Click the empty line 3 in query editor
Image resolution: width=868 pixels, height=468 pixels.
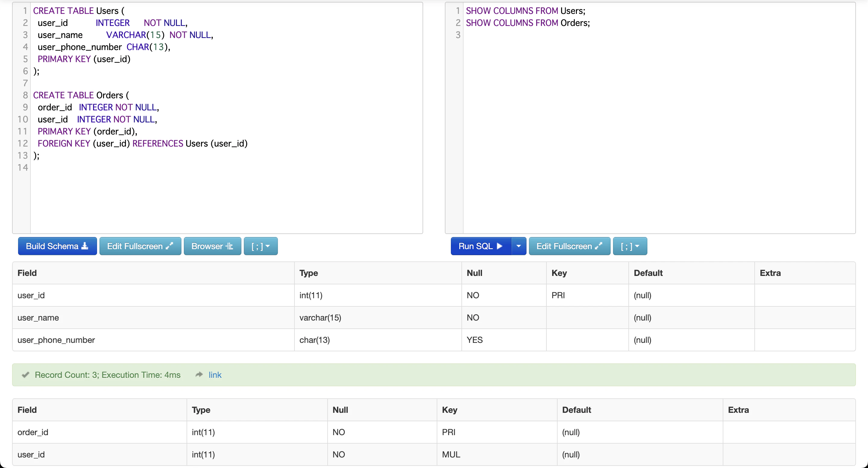tap(640, 35)
